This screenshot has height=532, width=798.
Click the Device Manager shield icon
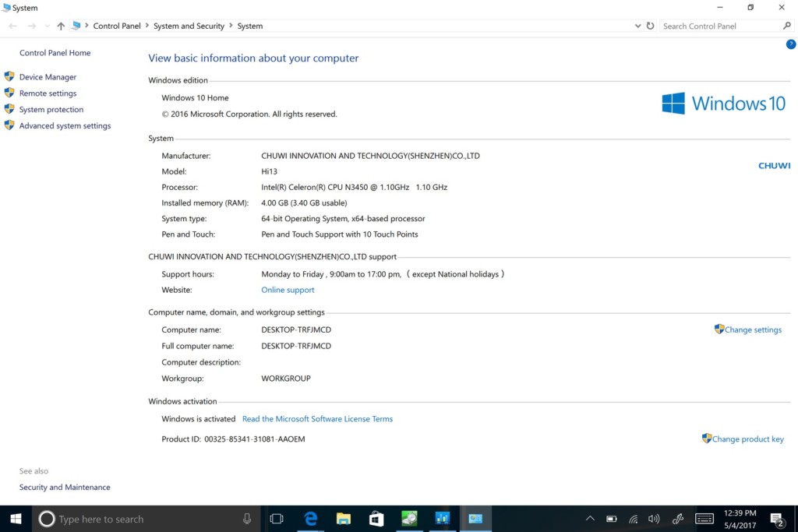pyautogui.click(x=9, y=76)
